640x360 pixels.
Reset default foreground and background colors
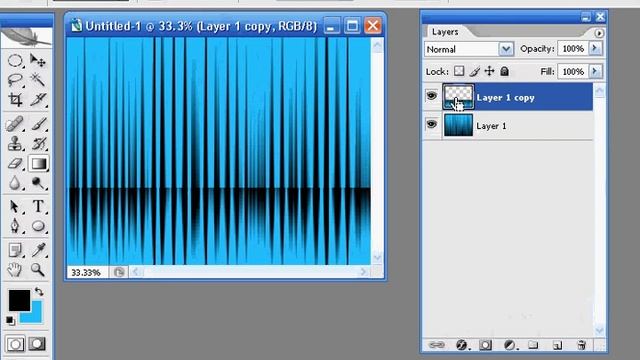click(10, 320)
